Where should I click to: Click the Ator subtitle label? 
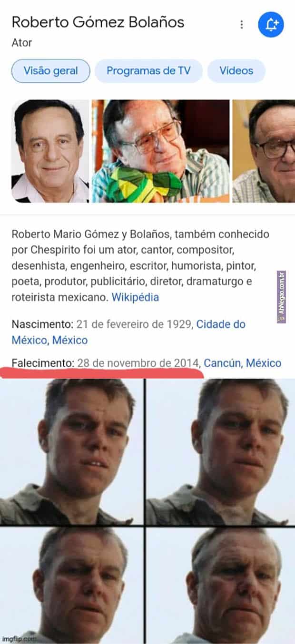[22, 42]
